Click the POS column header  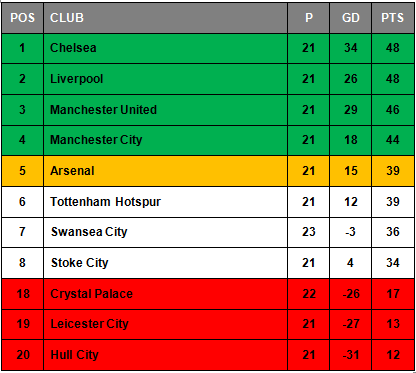tap(22, 18)
